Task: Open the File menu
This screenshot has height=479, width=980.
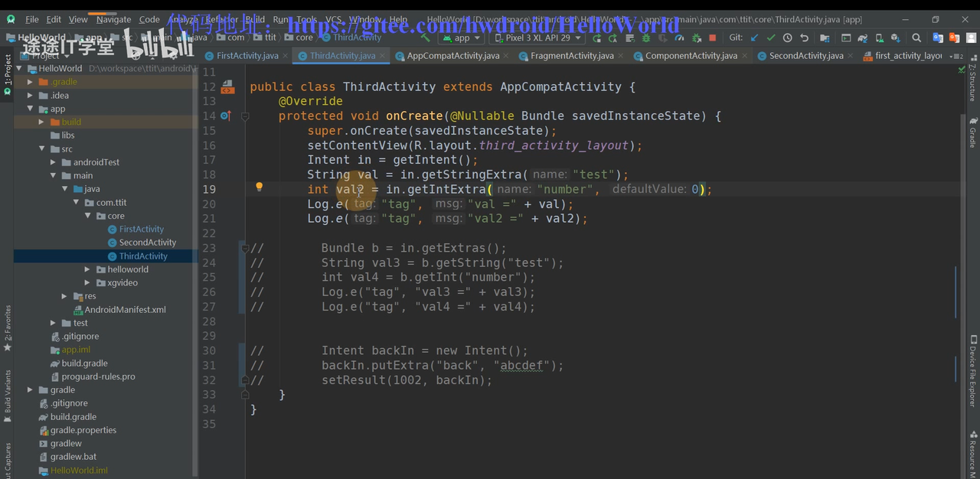Action: 32,19
